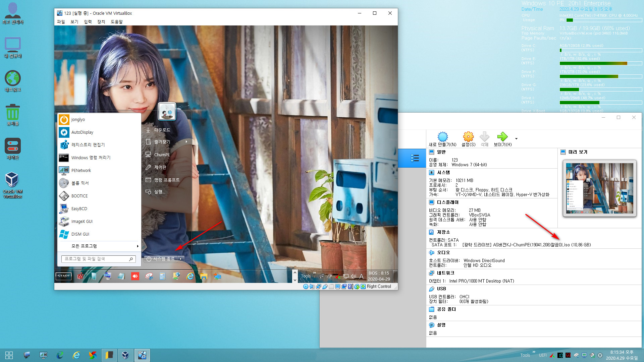The width and height of the screenshot is (644, 362).
Task: Open VM Settings (설정) gear icon
Action: (x=468, y=137)
